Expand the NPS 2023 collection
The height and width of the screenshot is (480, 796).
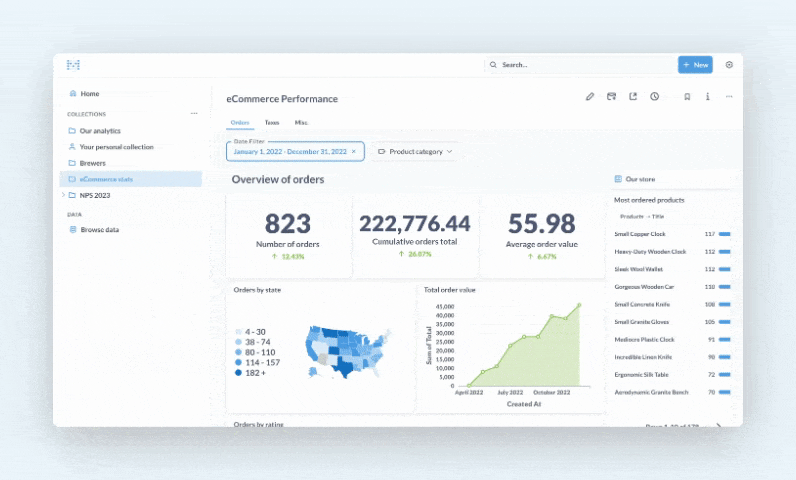tap(64, 195)
